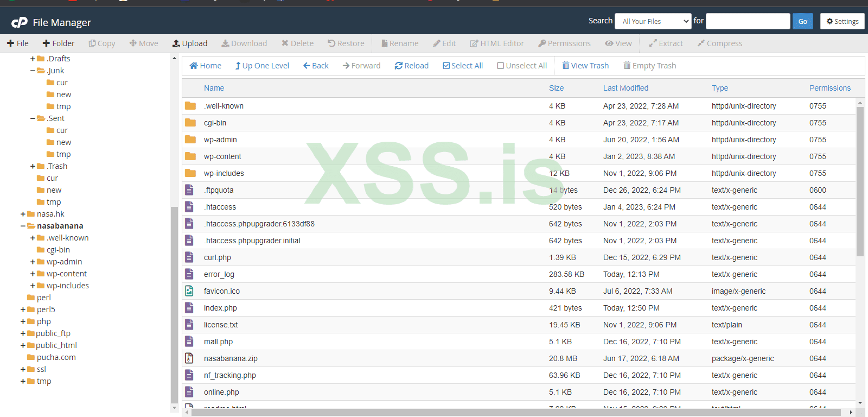Go Up One Level in directory

[x=262, y=66]
